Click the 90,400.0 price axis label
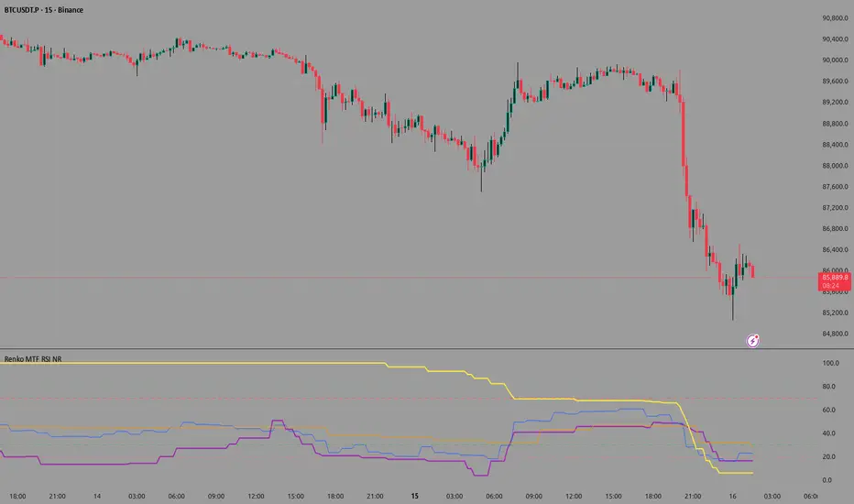This screenshot has width=854, height=504. pos(835,39)
